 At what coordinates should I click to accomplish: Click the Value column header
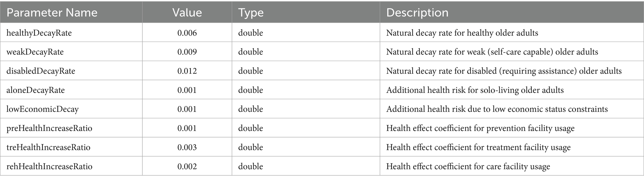(x=187, y=12)
